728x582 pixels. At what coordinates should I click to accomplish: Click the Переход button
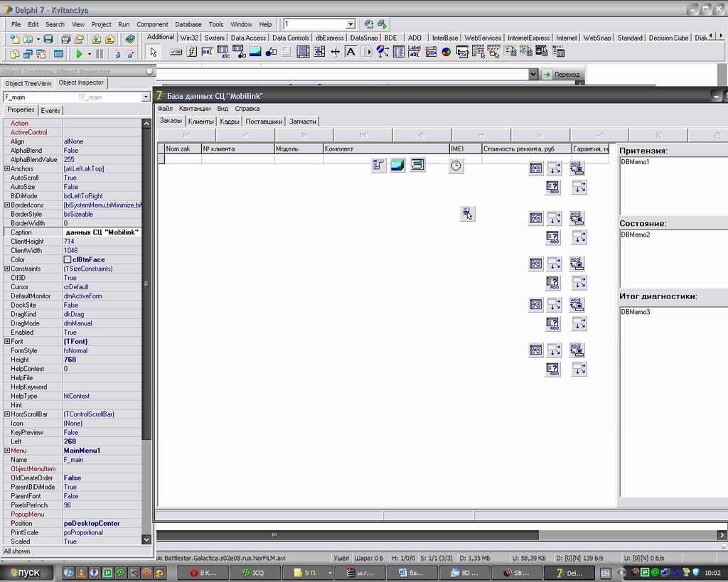tap(562, 74)
